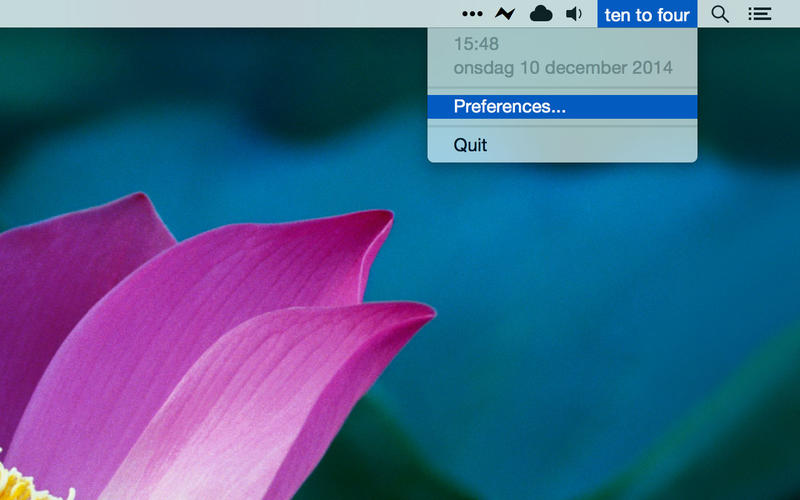Click the three-dots icon in the menu bar
The image size is (800, 500).
point(473,14)
